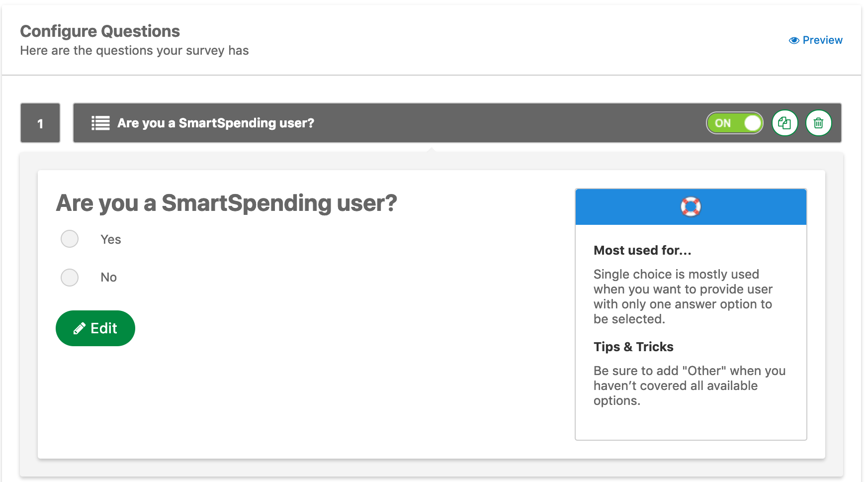Click the lifebuoy help icon
Viewport: 868px width, 482px height.
coord(691,206)
